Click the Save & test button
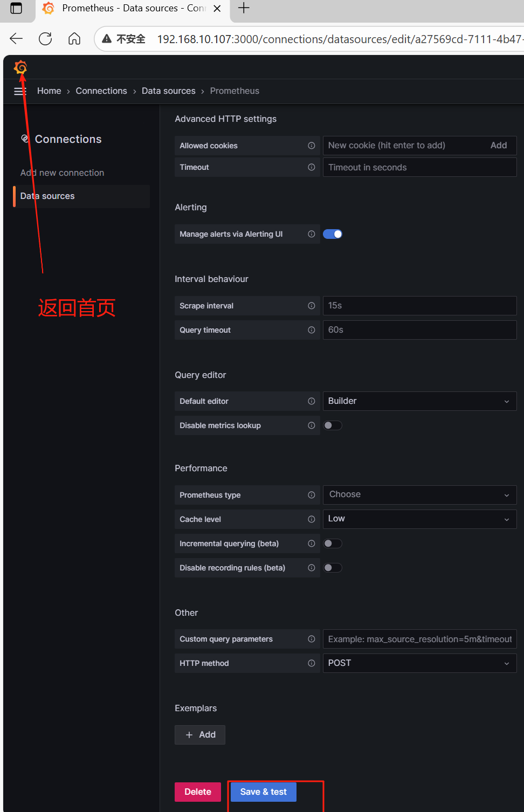The image size is (524, 812). point(264,792)
